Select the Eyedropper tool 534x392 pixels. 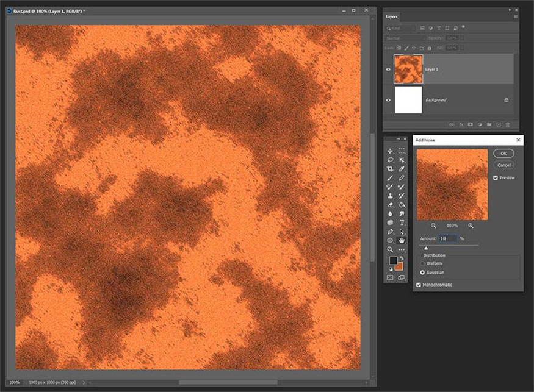402,169
